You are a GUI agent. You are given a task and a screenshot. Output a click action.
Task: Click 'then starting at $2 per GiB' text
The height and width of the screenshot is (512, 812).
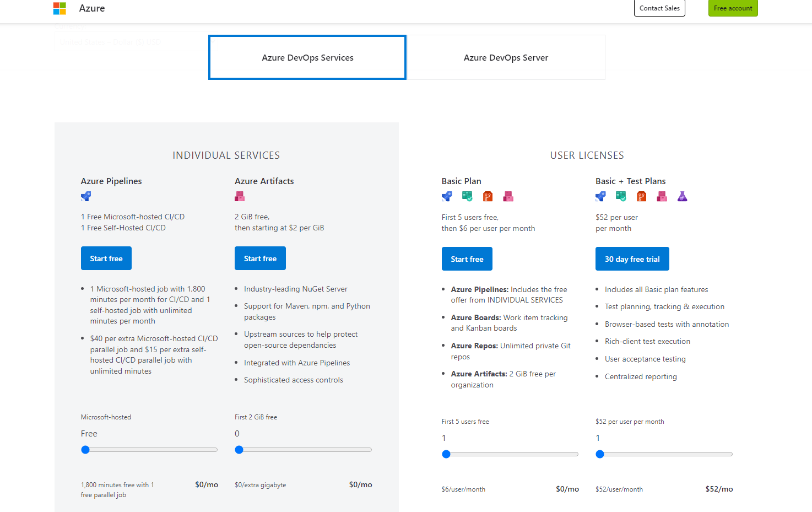(x=279, y=228)
